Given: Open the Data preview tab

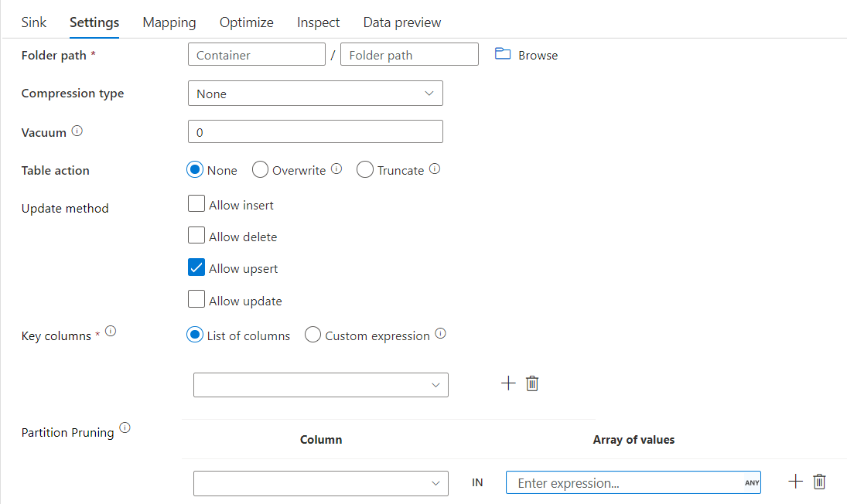Looking at the screenshot, I should 401,22.
